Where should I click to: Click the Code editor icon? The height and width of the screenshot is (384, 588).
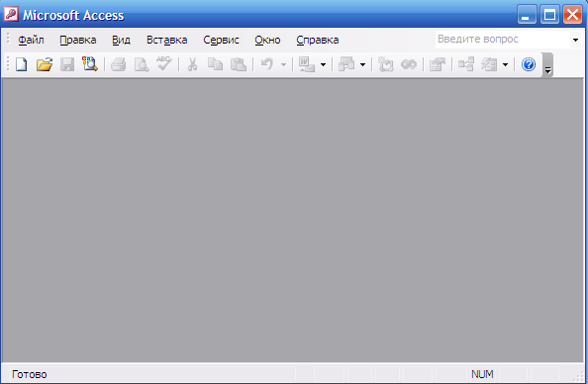385,64
